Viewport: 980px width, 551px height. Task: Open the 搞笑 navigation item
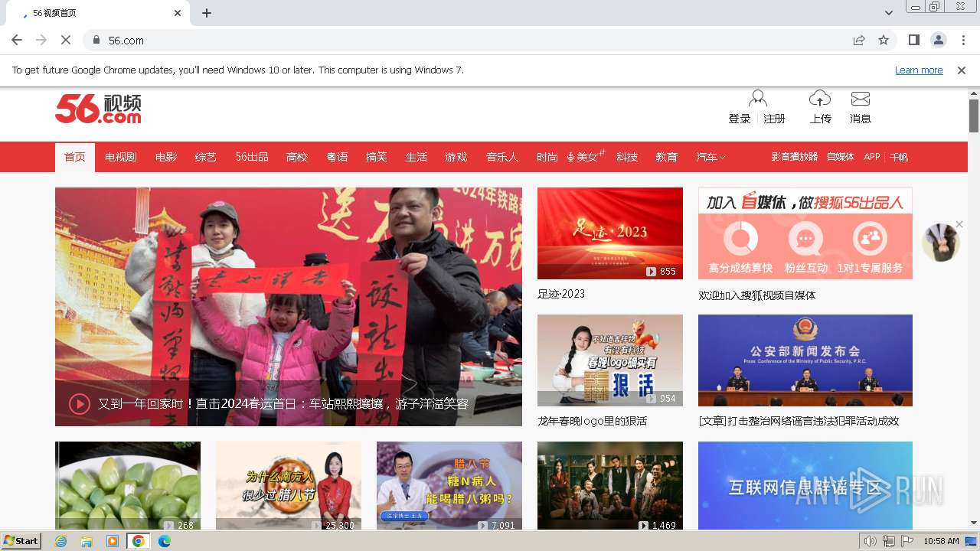pyautogui.click(x=377, y=157)
